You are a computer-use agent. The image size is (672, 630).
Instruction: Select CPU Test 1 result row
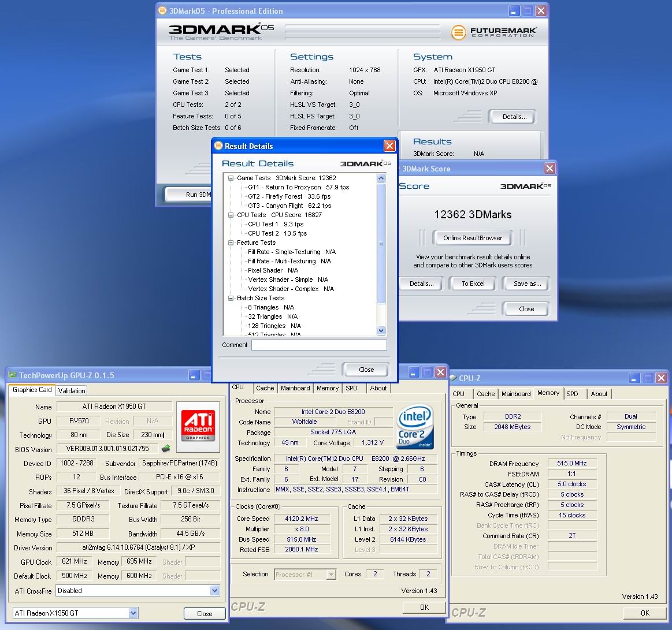click(x=276, y=224)
